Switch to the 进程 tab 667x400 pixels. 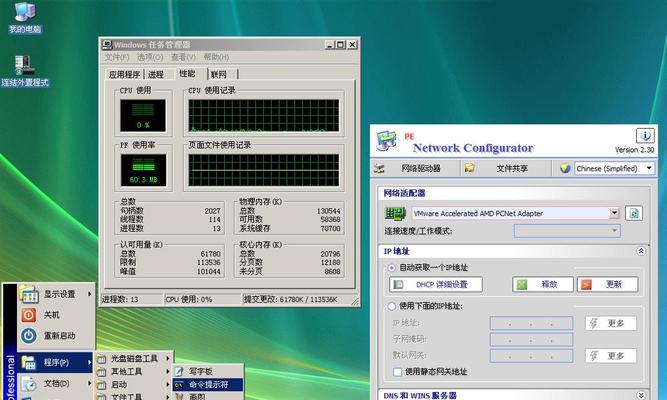156,75
